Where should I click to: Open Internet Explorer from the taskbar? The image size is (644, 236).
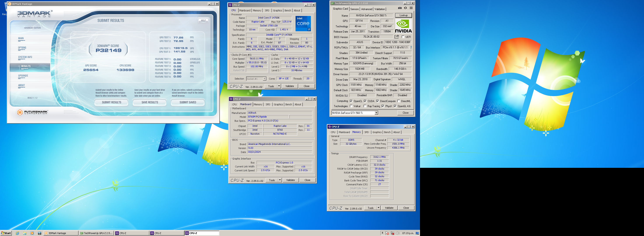coord(17,233)
